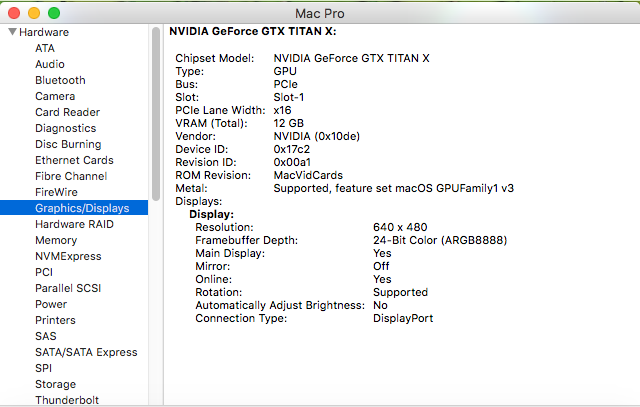Open Diagnostics in the sidebar
The height and width of the screenshot is (407, 640).
tap(66, 128)
